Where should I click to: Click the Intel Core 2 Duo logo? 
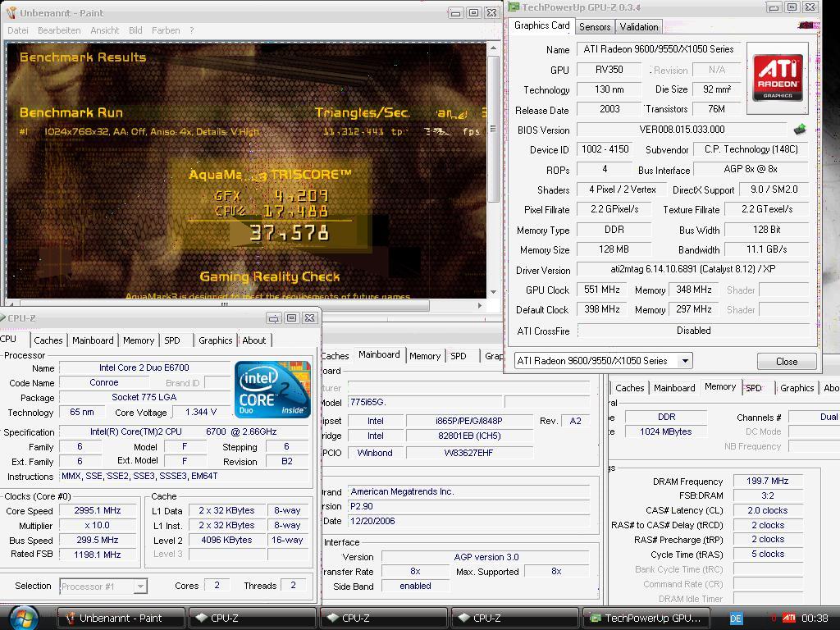[272, 390]
